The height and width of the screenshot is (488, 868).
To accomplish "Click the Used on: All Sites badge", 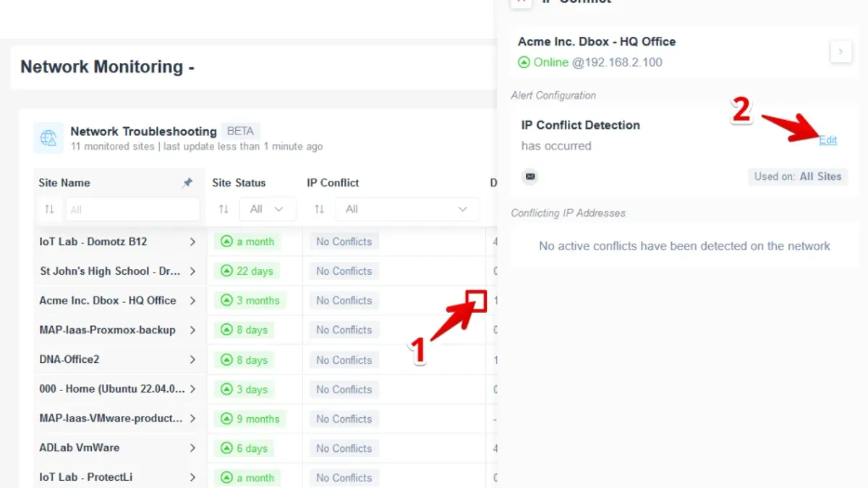I will [797, 176].
